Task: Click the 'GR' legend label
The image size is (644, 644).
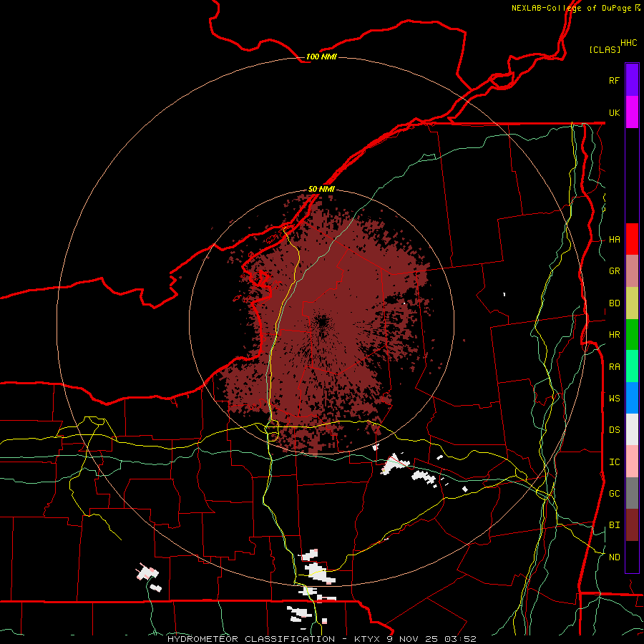Action: click(x=614, y=271)
